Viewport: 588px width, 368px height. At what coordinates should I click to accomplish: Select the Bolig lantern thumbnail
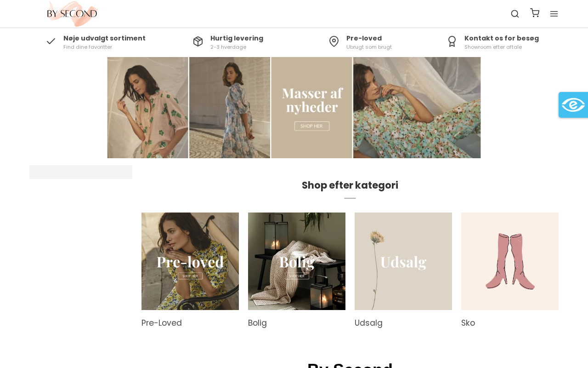click(x=297, y=261)
